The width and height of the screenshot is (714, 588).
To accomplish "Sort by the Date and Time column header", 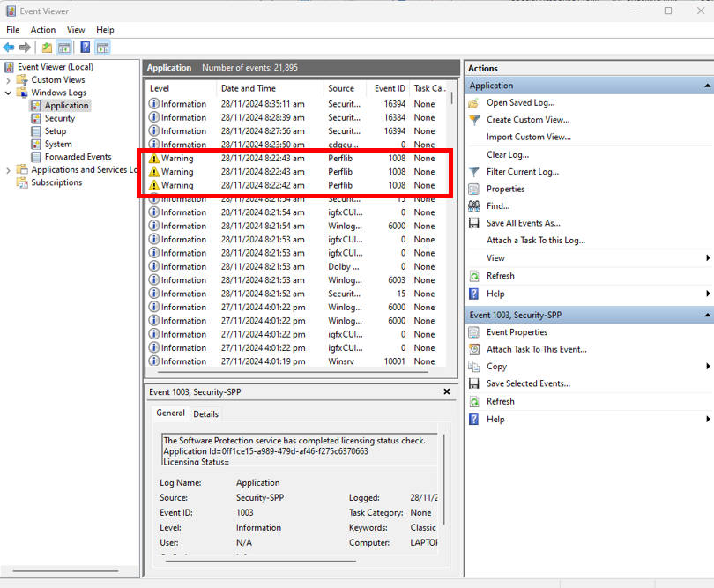I will pos(270,88).
